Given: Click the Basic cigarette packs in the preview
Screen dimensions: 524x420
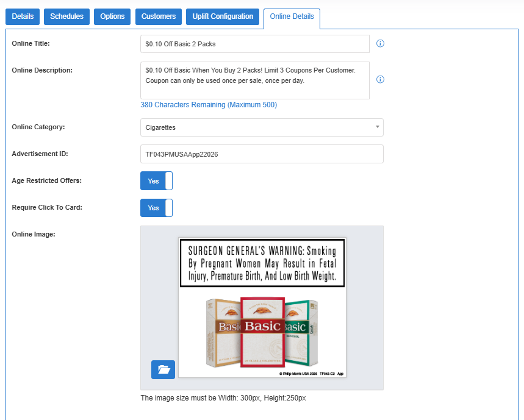Looking at the screenshot, I should point(262,332).
